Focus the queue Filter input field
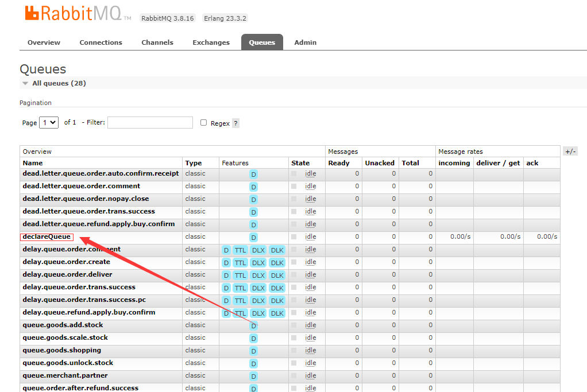 150,122
